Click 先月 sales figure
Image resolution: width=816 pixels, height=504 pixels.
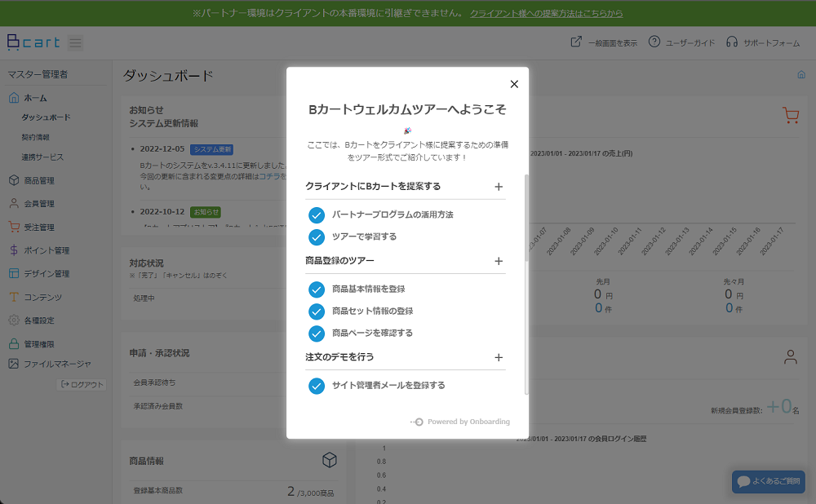point(603,295)
